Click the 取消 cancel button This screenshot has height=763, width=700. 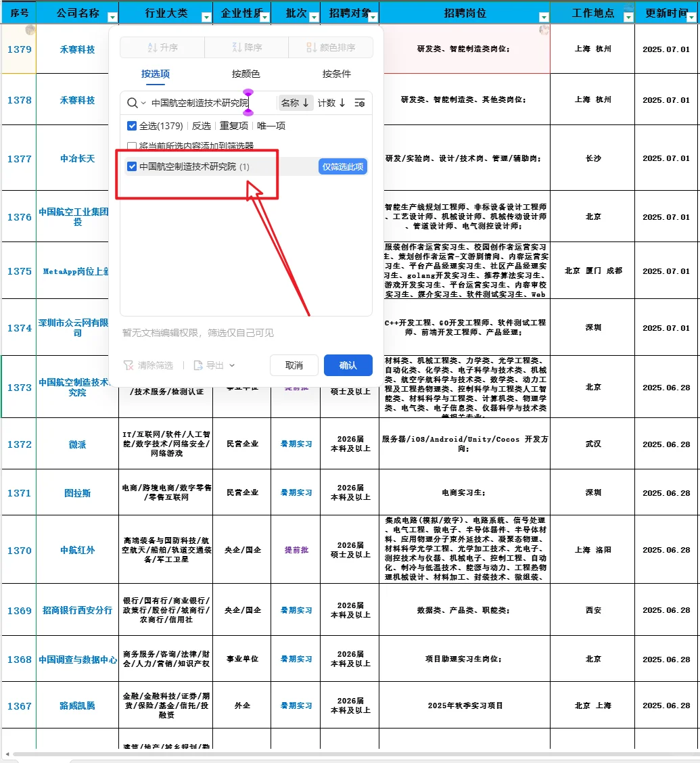[294, 365]
